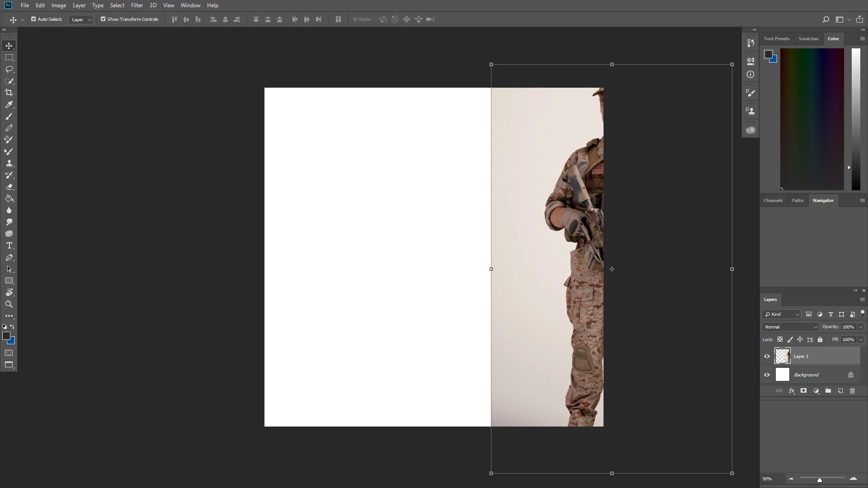
Task: Open the Auto-Select Layer dropdown
Action: [x=81, y=19]
